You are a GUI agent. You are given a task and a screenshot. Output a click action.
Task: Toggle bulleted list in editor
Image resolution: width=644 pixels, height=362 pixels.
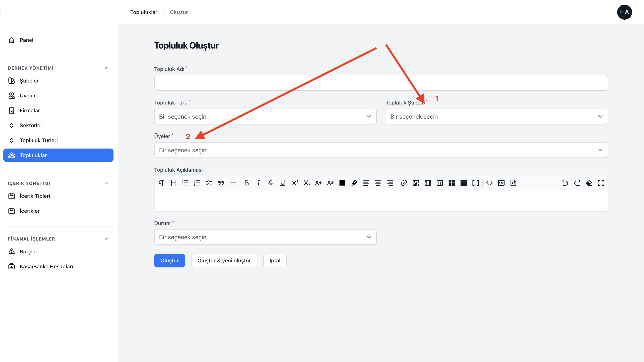(x=185, y=183)
